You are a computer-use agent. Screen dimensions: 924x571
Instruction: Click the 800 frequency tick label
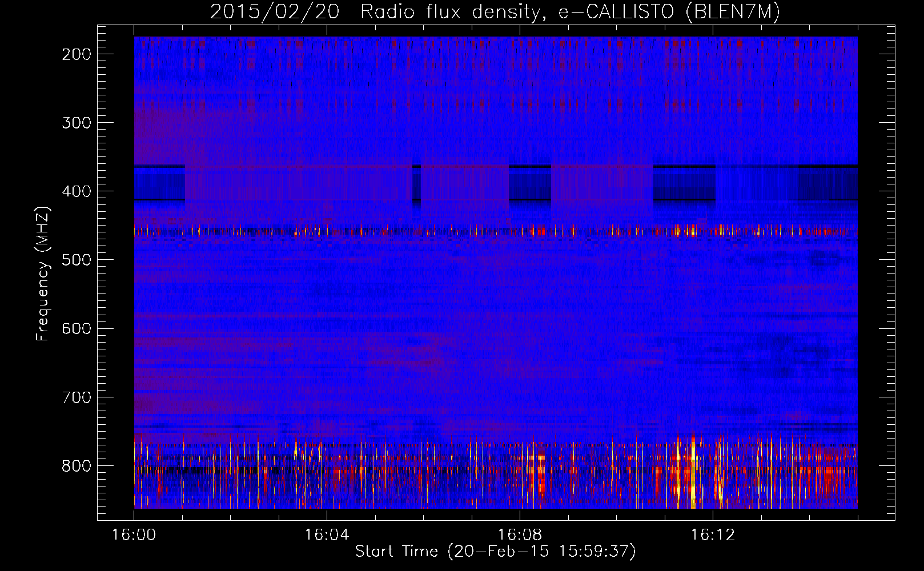click(77, 466)
